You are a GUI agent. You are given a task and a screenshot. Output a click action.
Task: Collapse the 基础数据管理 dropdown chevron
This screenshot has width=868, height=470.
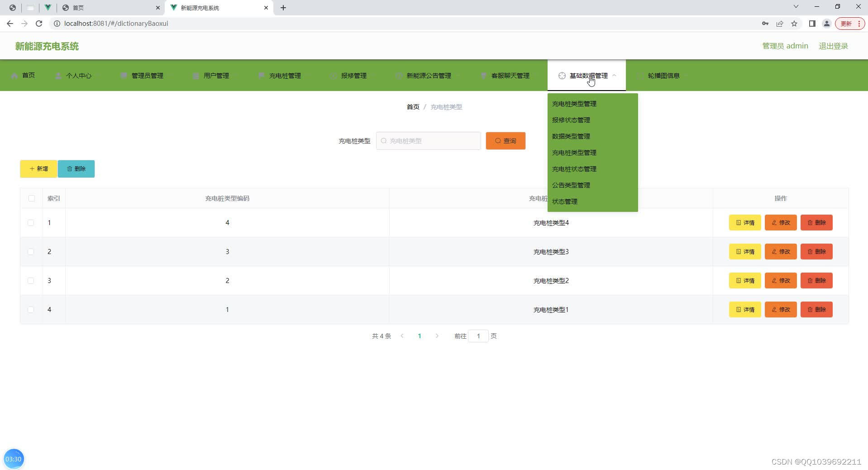click(x=615, y=75)
